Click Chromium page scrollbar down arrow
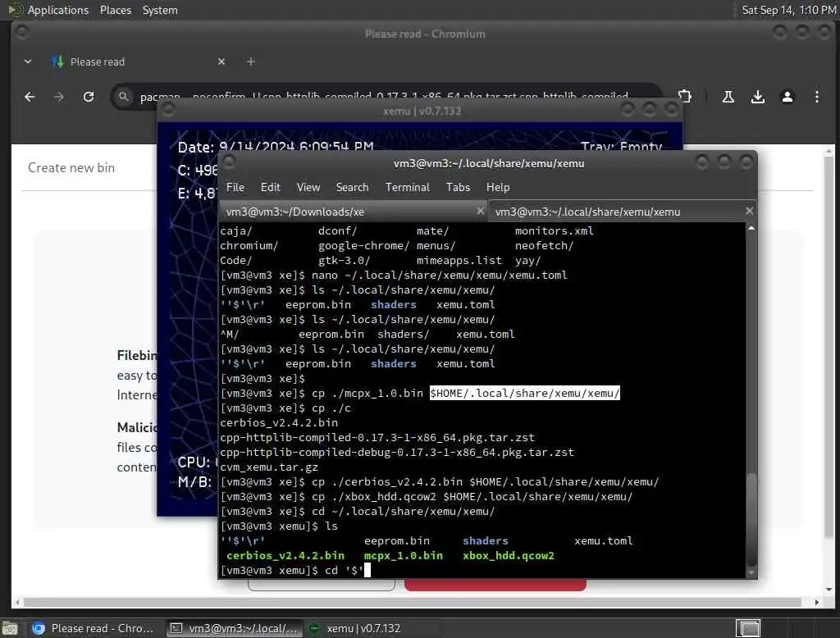840x638 pixels. click(x=829, y=590)
